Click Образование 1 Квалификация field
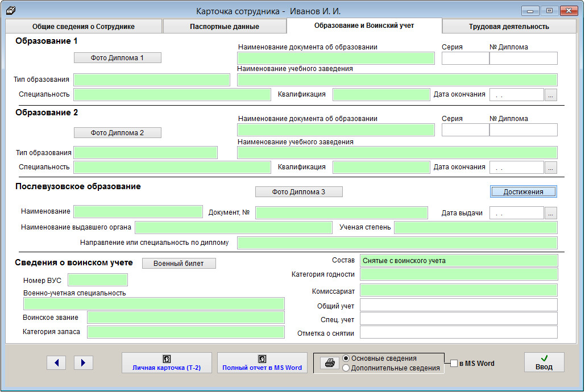The height and width of the screenshot is (392, 585). (381, 95)
